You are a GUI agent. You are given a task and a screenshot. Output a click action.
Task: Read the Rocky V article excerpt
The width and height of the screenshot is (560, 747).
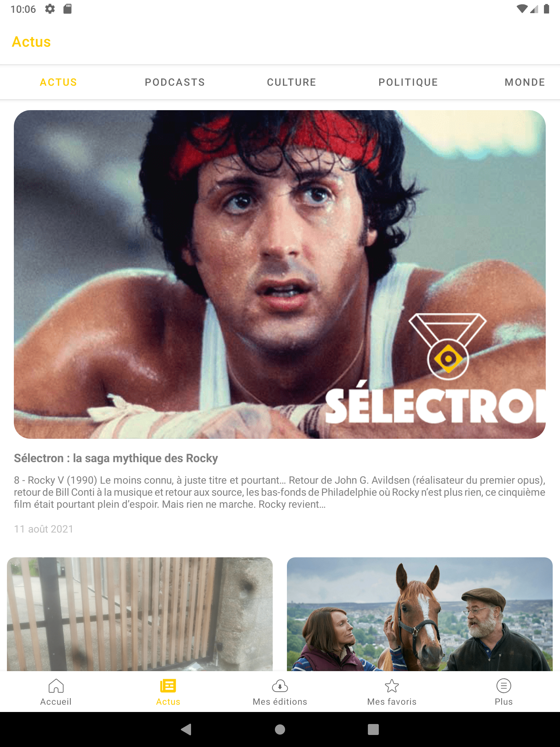pyautogui.click(x=280, y=492)
